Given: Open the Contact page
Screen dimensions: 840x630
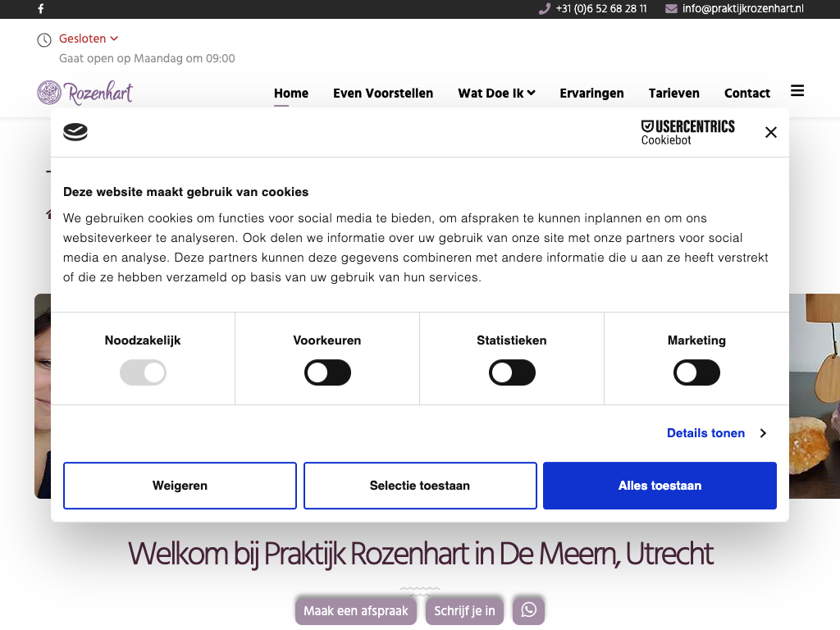Looking at the screenshot, I should point(746,94).
